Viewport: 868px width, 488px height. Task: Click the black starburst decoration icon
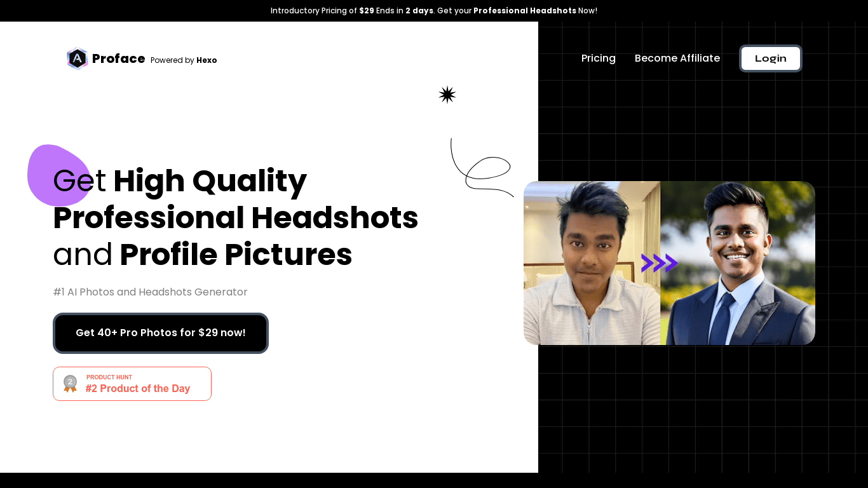pos(447,95)
